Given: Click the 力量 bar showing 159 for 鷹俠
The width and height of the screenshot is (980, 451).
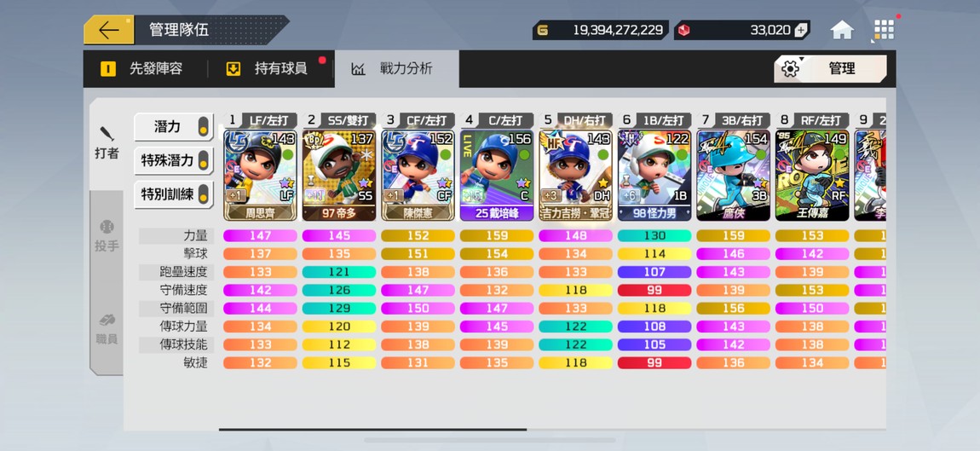Looking at the screenshot, I should [733, 236].
